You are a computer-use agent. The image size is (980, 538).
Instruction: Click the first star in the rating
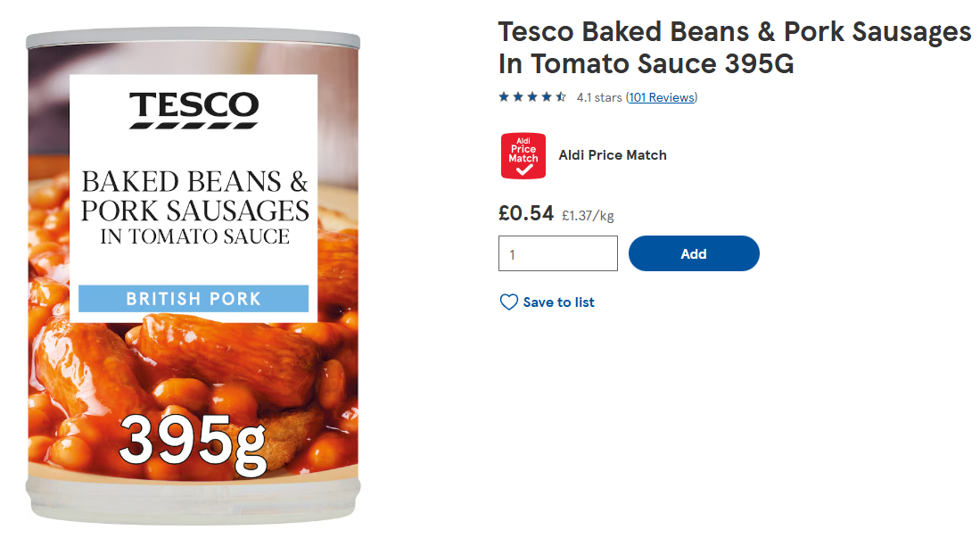click(x=504, y=97)
